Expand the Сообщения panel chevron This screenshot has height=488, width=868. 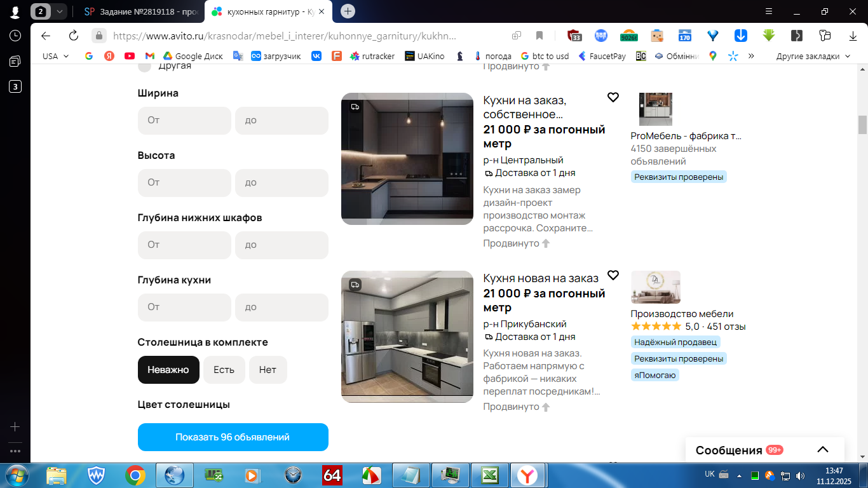pyautogui.click(x=823, y=450)
